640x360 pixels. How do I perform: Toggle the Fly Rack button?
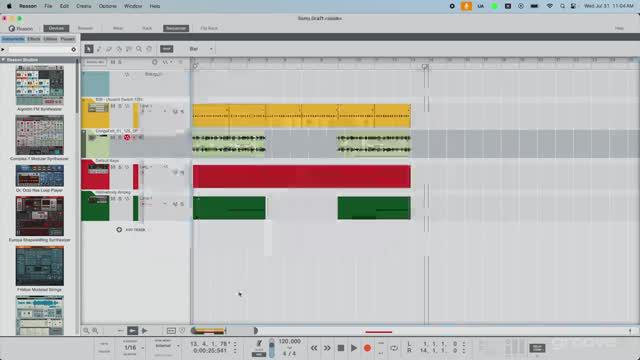(209, 28)
